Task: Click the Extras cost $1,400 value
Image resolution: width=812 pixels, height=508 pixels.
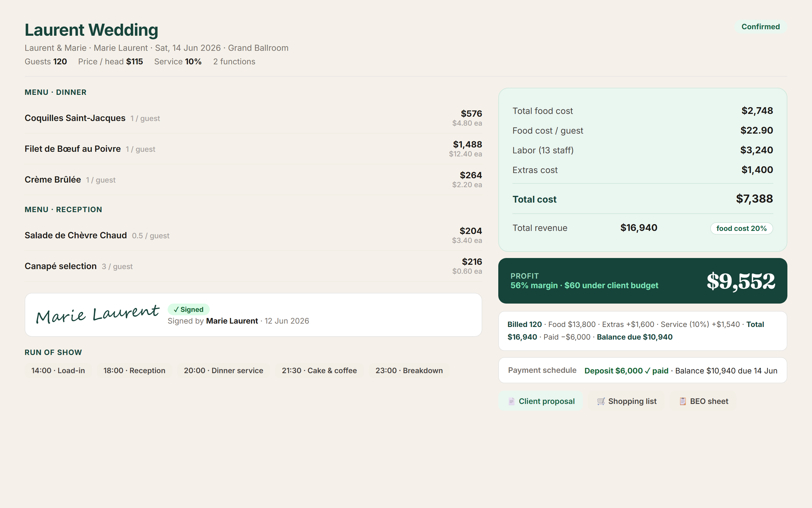Action: pos(757,170)
